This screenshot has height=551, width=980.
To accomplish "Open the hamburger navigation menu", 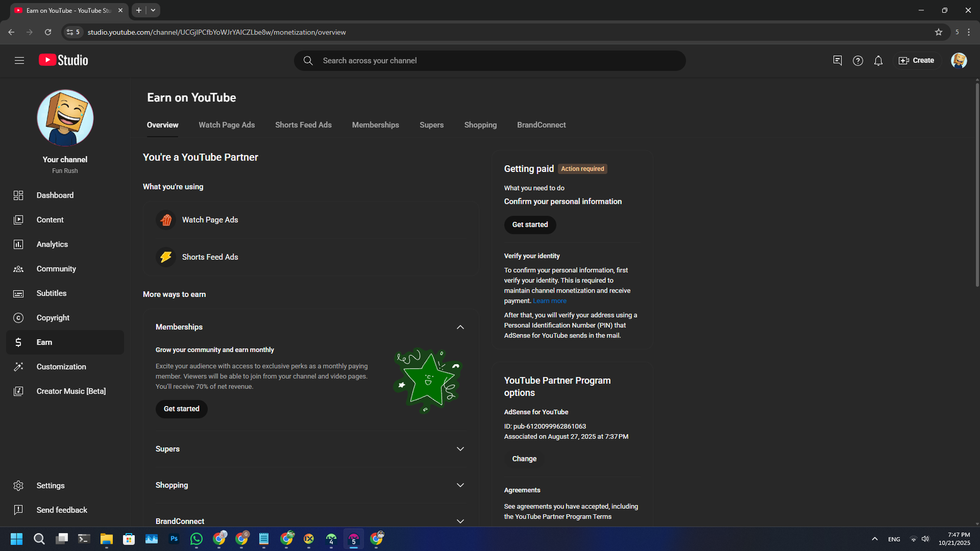I will pos(19,61).
